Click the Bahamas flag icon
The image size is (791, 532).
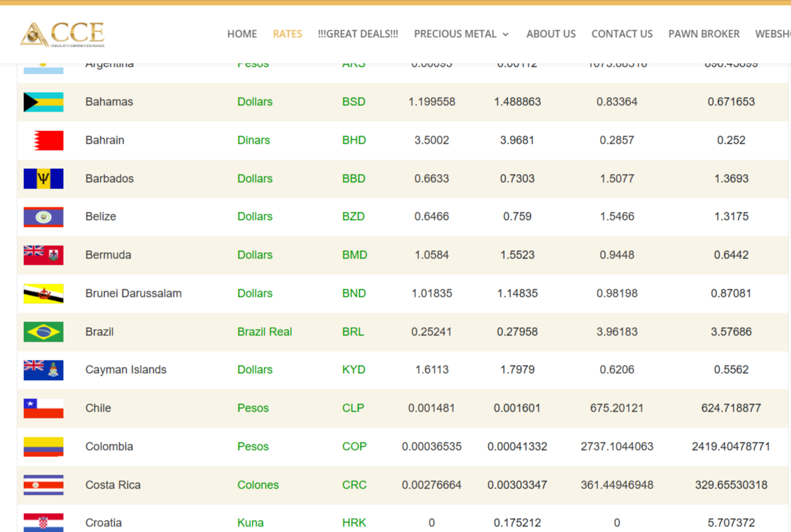coord(43,102)
